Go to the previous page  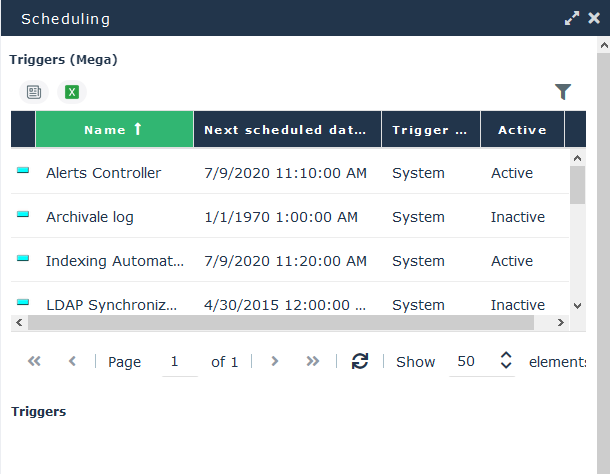click(x=72, y=362)
